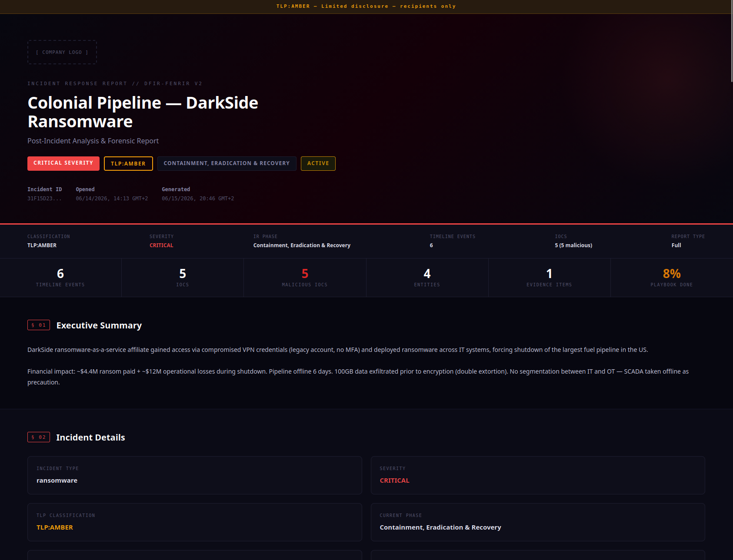Click the Timeline Events value 6 in summary bar
The image size is (733, 560).
(x=431, y=245)
